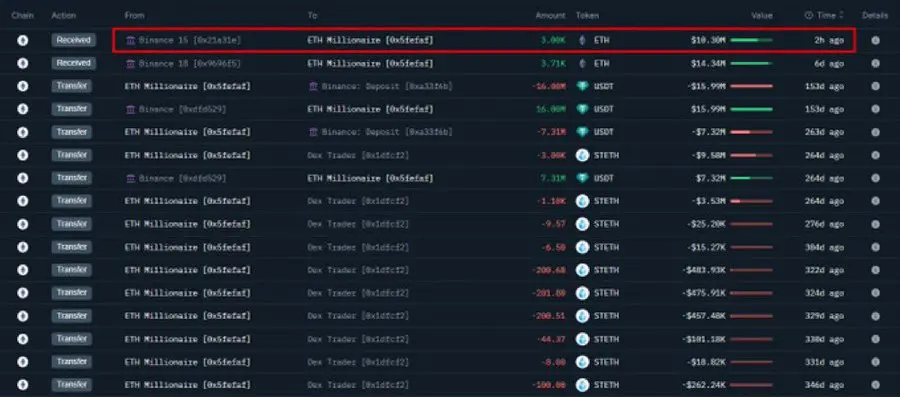Click the Received badge in the 2h ago row
Screen dimensions: 900x397
(73, 40)
